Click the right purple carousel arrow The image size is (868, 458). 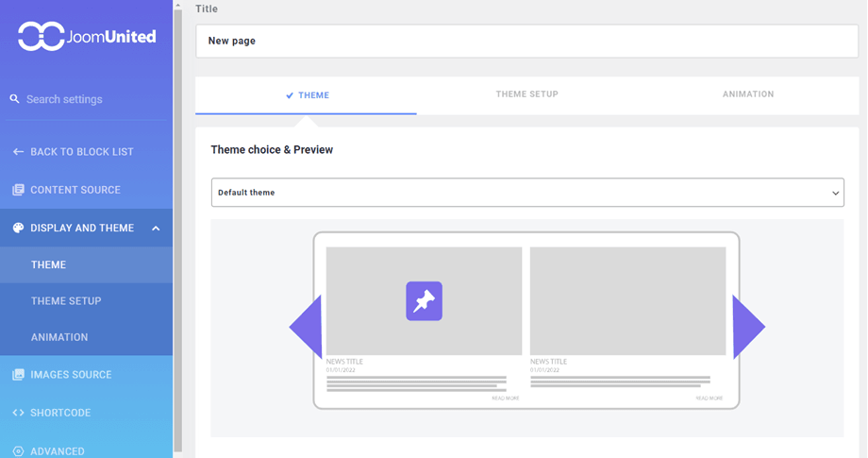[x=747, y=327]
